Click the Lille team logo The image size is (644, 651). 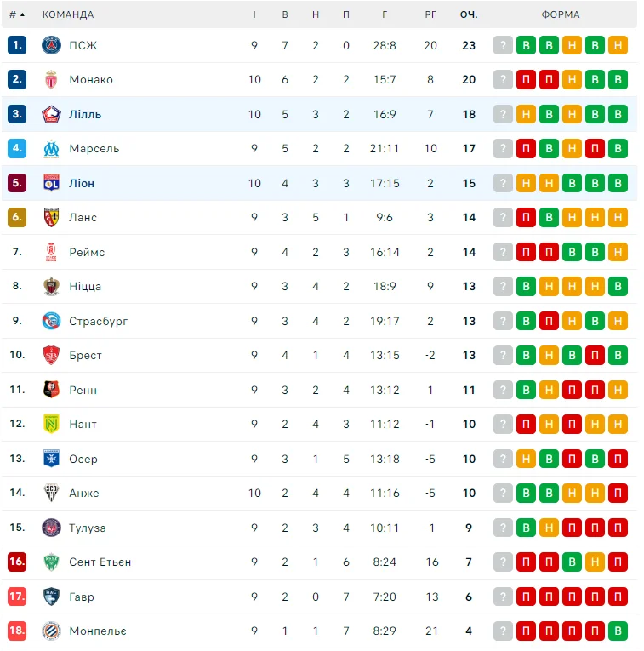52,114
